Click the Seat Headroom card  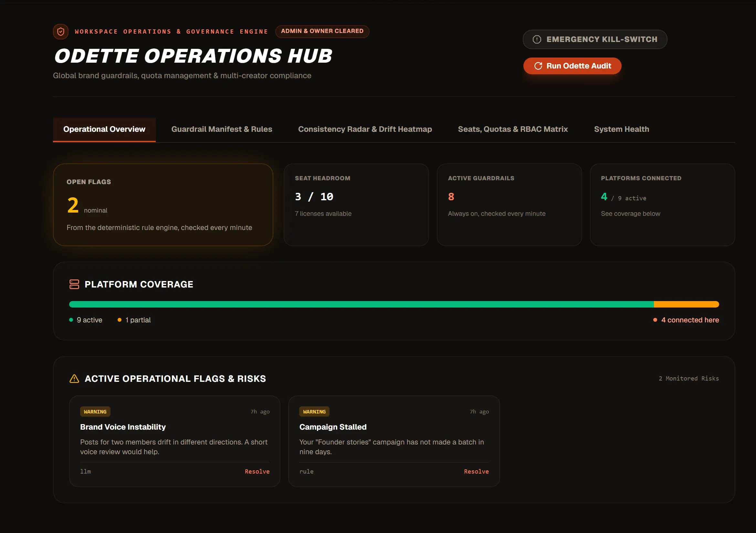pos(356,205)
